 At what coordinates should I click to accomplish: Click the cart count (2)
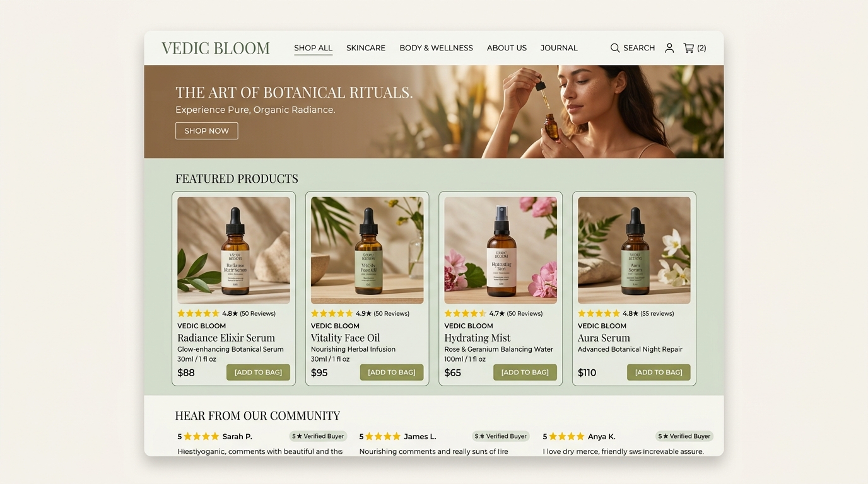point(701,48)
